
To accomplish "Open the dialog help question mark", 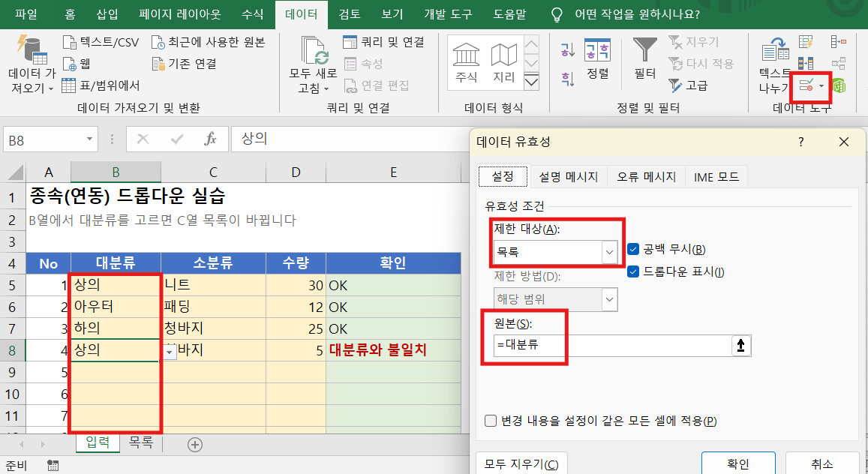I will (x=801, y=142).
